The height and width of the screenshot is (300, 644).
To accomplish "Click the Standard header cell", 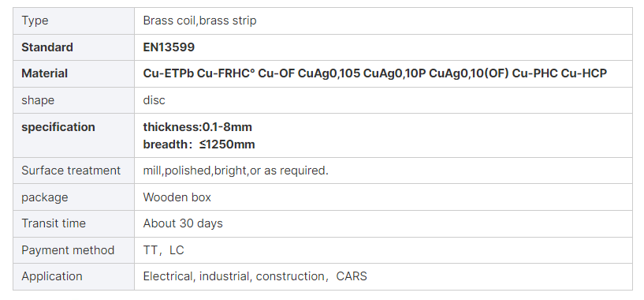I will (47, 47).
